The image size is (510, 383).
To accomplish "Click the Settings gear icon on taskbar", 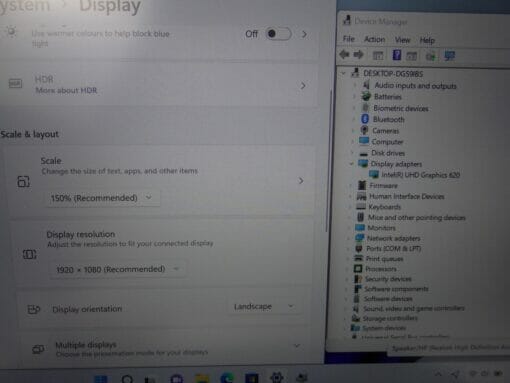I will pos(277,377).
